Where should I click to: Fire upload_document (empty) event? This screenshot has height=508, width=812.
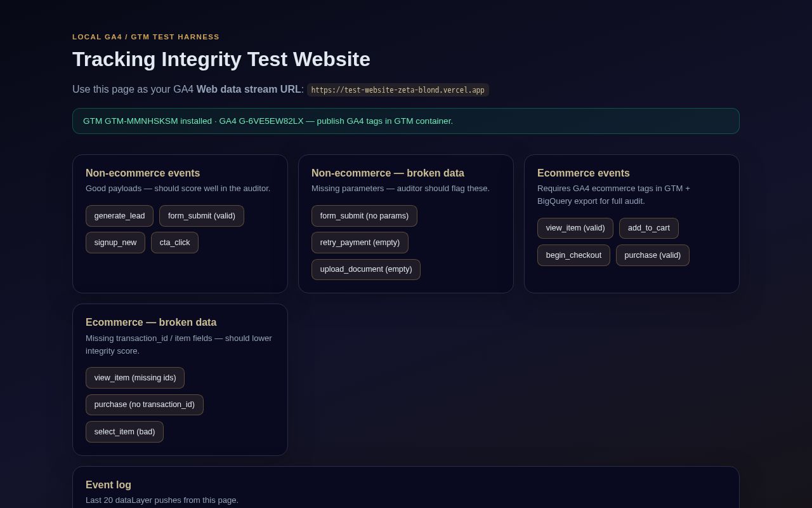pyautogui.click(x=366, y=269)
